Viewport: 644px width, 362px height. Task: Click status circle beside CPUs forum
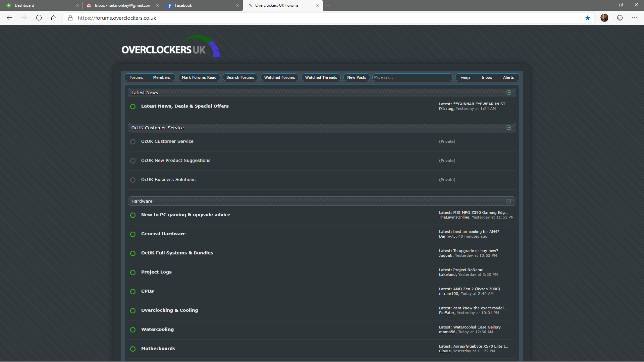coord(133,292)
